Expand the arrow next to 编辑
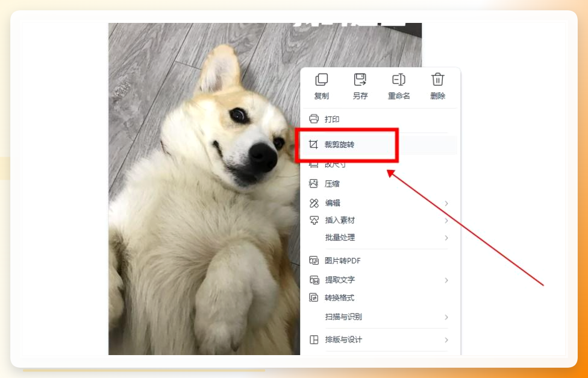The image size is (588, 378). 446,203
